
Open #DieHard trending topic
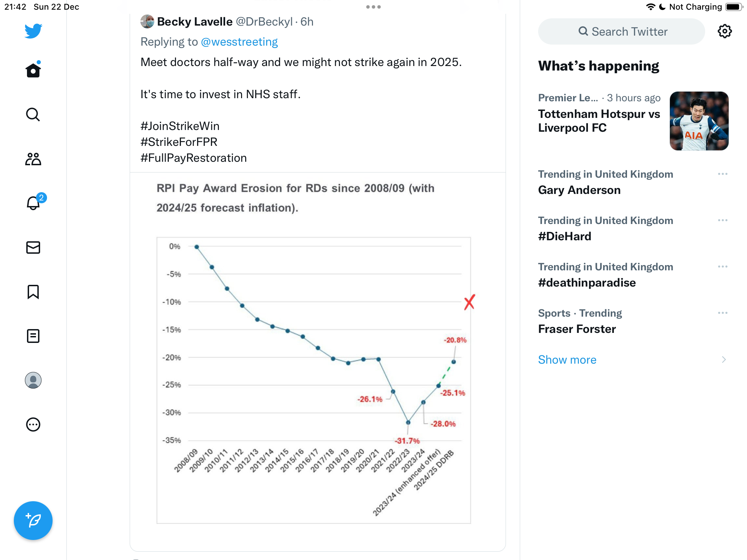564,236
